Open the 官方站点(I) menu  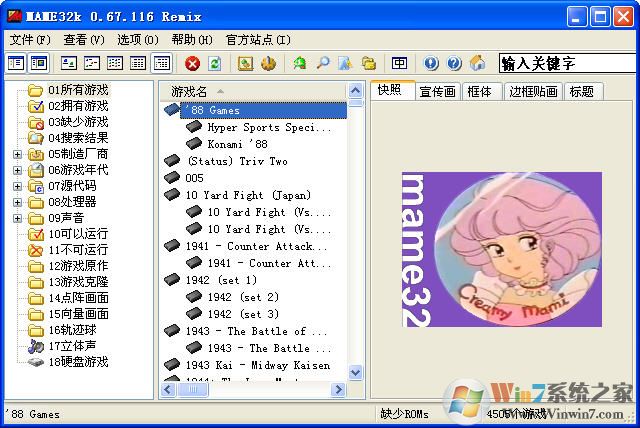(x=258, y=40)
